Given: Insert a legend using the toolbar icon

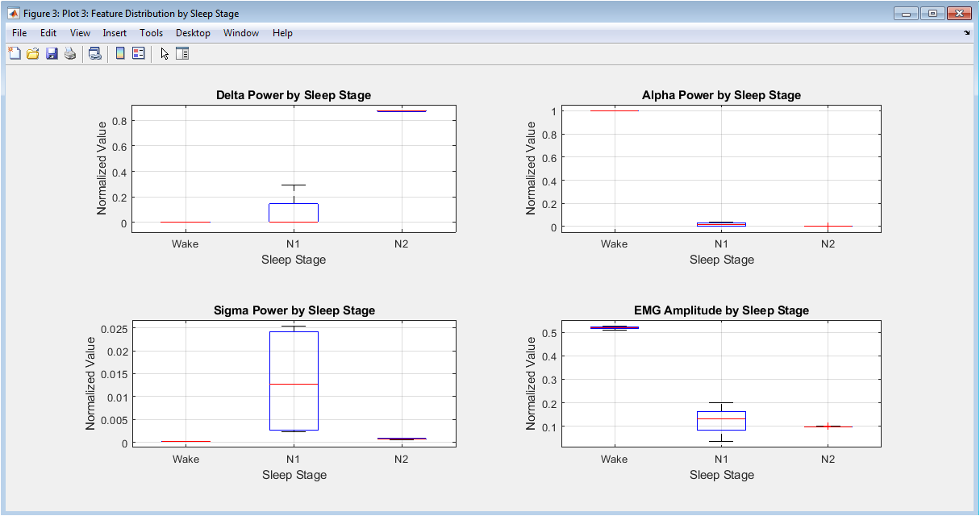Looking at the screenshot, I should [x=138, y=54].
